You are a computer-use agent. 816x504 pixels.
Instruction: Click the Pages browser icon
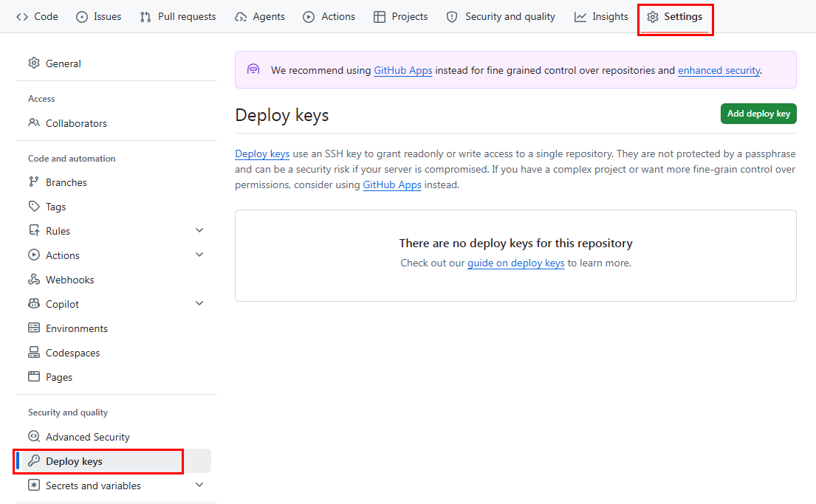click(x=34, y=376)
